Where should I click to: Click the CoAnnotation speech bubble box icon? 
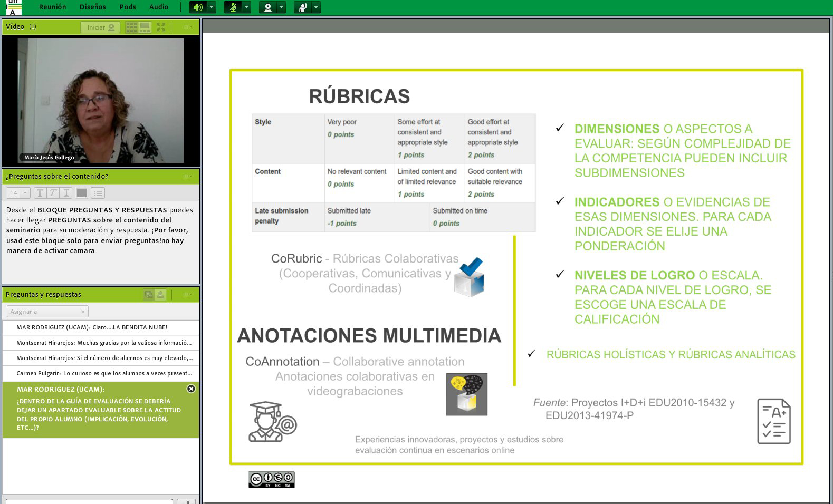click(x=467, y=394)
